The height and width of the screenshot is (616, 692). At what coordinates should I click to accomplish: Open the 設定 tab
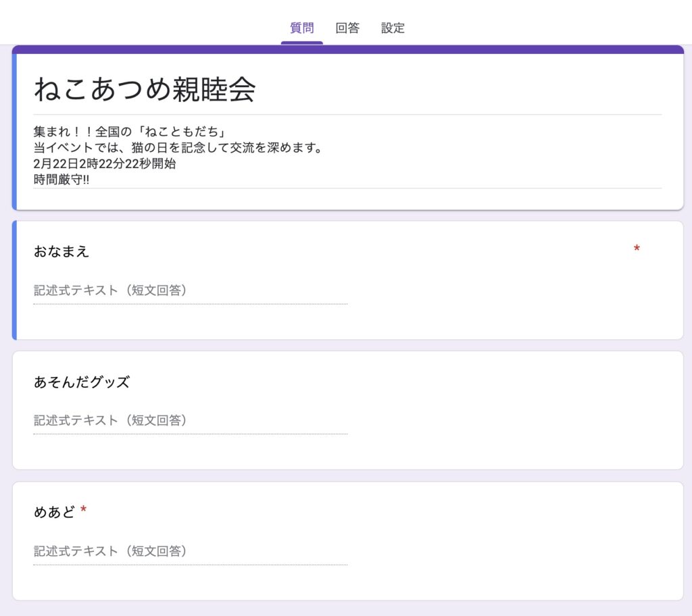(393, 28)
